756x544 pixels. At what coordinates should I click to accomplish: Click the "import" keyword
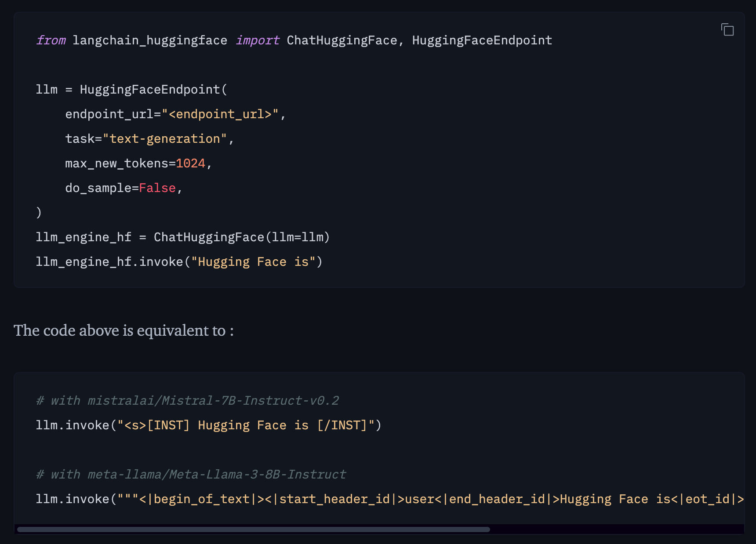257,40
